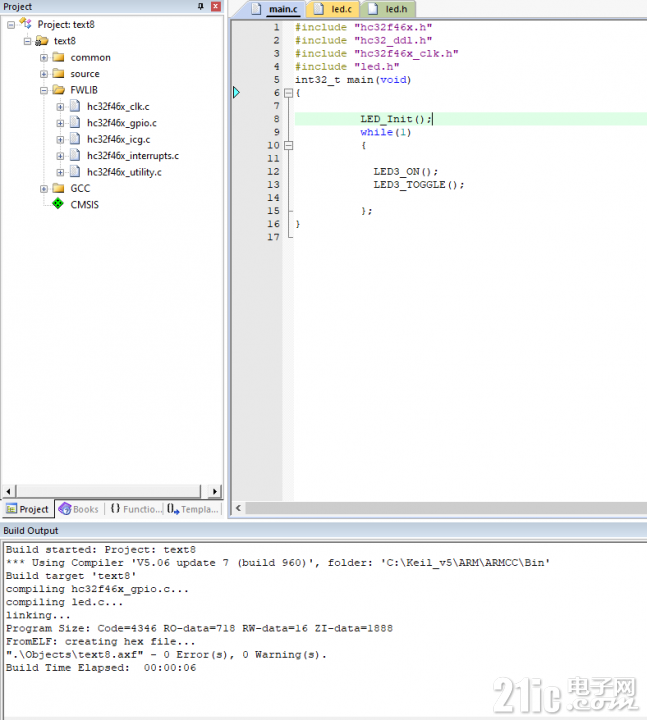This screenshot has height=720, width=647.
Task: Open the Templates tab
Action: coord(193,509)
